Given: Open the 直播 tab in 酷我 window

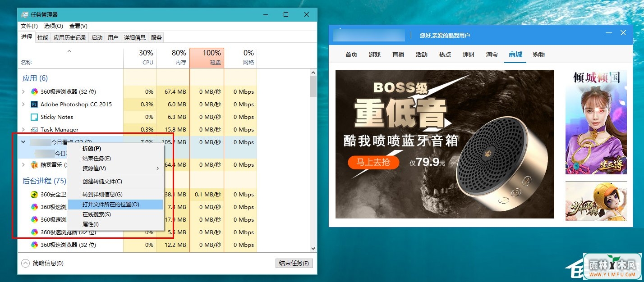Looking at the screenshot, I should click(398, 55).
